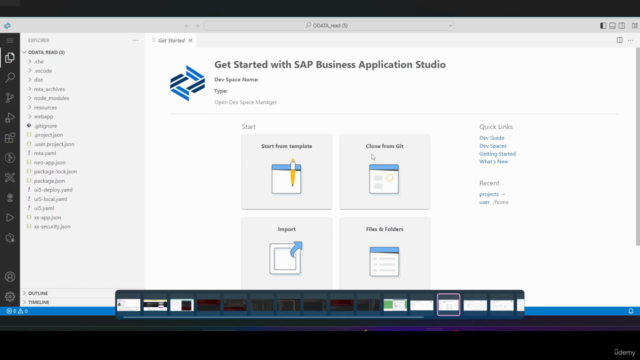Open the .project.json file
Screen dimensions: 640x360
[x=48, y=135]
